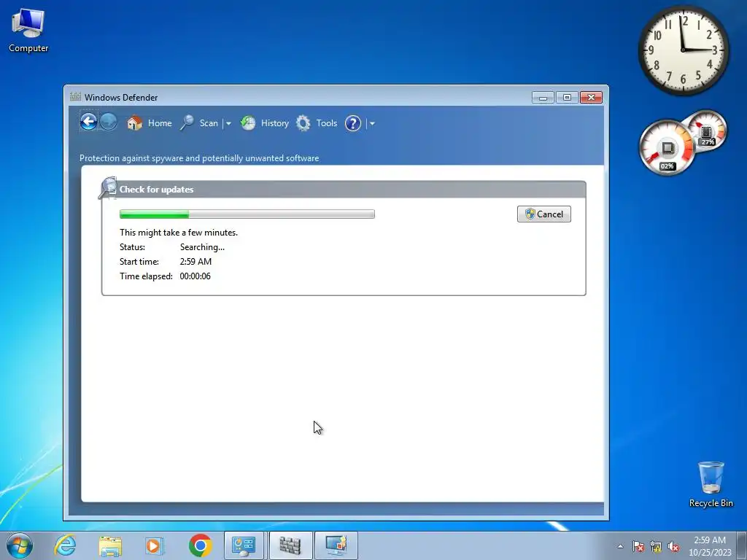The image size is (747, 560).
Task: Expand the Scan options dropdown arrow
Action: (x=228, y=123)
